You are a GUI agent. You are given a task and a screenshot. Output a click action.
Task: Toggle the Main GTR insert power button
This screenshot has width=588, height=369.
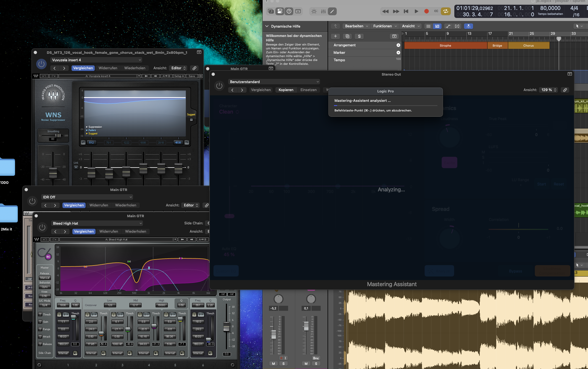[x=32, y=201]
